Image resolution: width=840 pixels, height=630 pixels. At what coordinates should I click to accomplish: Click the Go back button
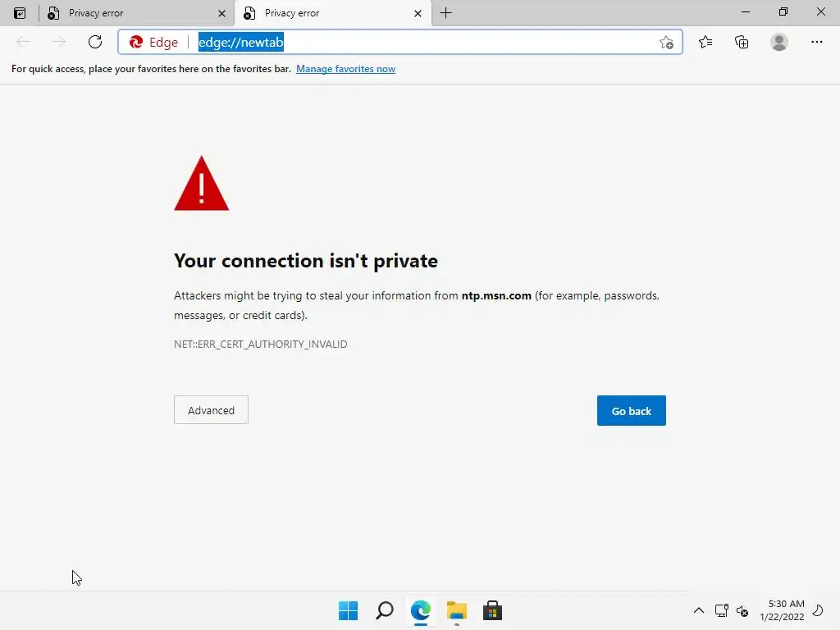[631, 410]
